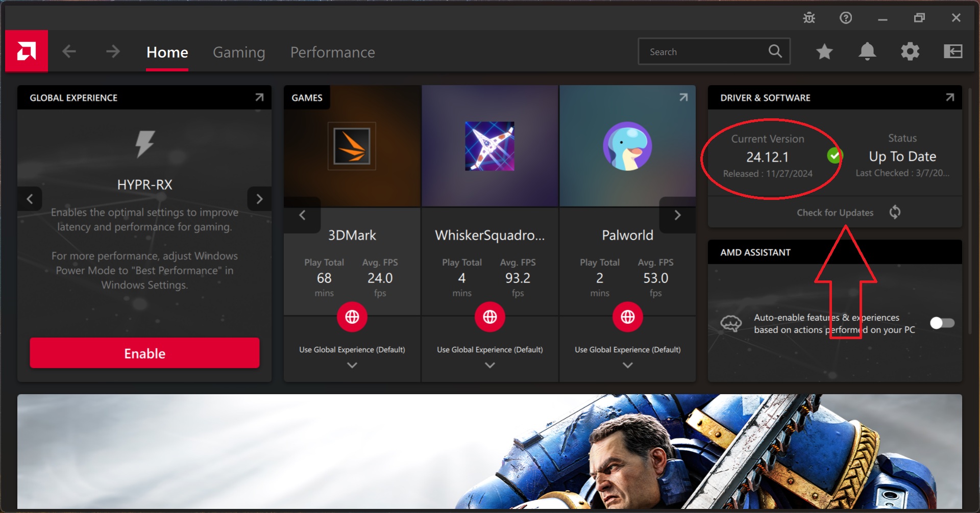This screenshot has width=980, height=513.
Task: Click the refresh icon beside Check for Updates
Action: coord(895,212)
